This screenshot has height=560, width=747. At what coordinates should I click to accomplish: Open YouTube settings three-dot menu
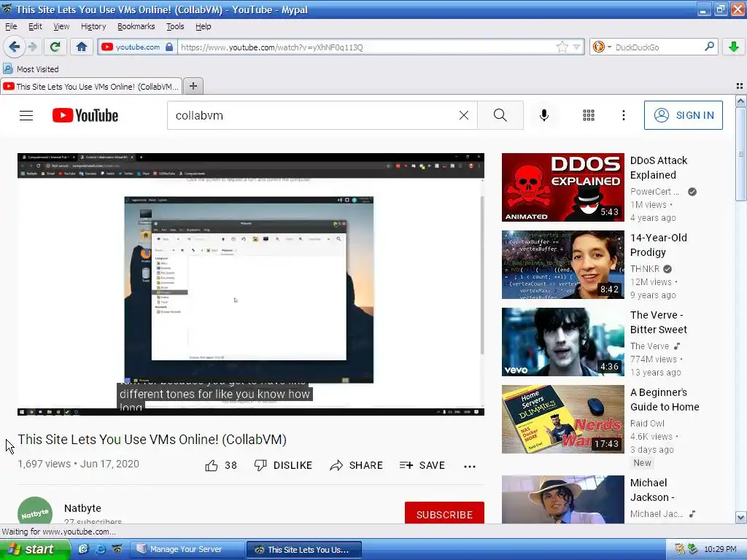coord(624,115)
